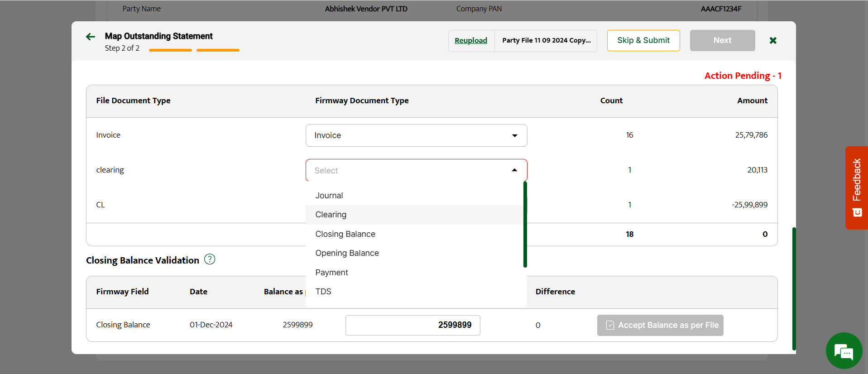Click the Reupload link
868x374 pixels.
pos(471,41)
